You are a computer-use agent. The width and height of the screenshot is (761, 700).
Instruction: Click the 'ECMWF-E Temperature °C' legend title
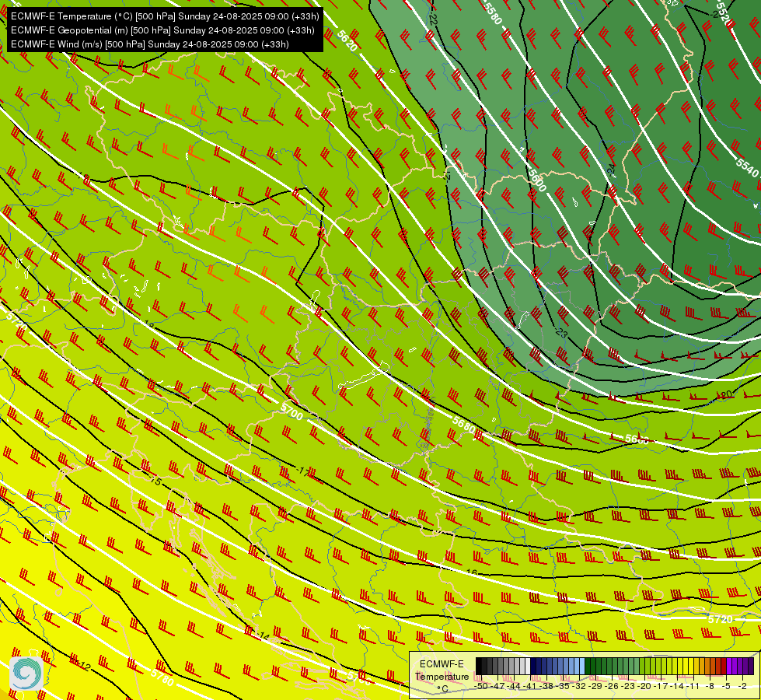pos(442,676)
